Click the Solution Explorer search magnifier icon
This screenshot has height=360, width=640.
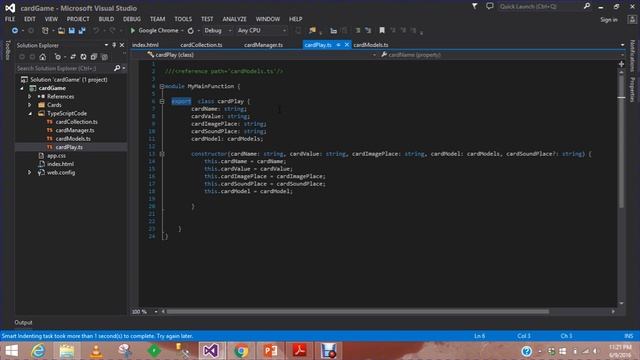[117, 68]
